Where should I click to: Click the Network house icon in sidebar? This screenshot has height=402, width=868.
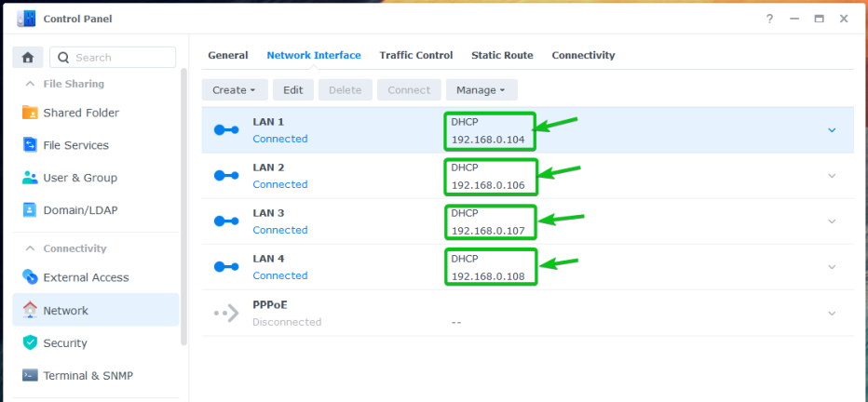click(30, 310)
